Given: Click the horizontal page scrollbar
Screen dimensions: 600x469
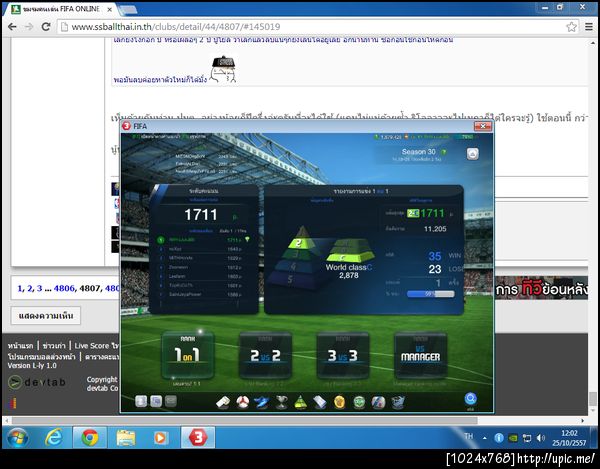Looking at the screenshot, I should [x=245, y=421].
